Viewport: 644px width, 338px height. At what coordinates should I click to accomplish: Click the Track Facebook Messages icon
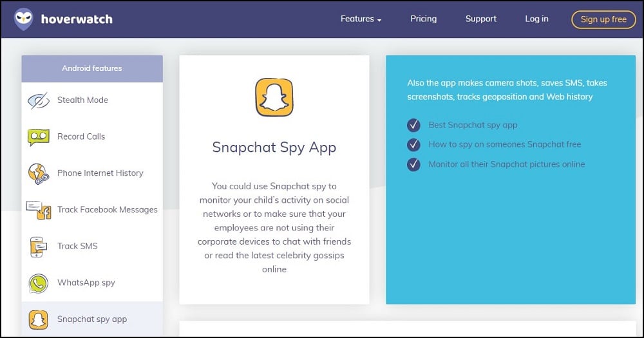39,210
